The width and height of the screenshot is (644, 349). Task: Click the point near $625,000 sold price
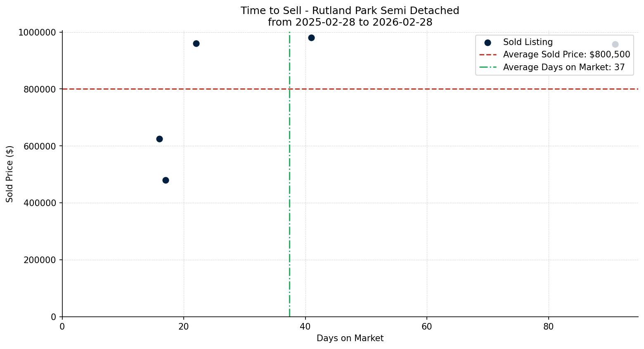coord(159,139)
